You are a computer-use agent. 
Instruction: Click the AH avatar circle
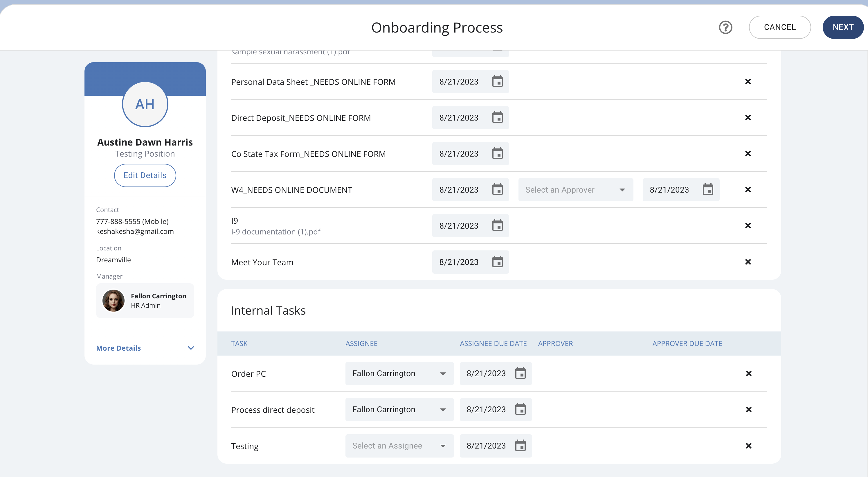pos(145,105)
